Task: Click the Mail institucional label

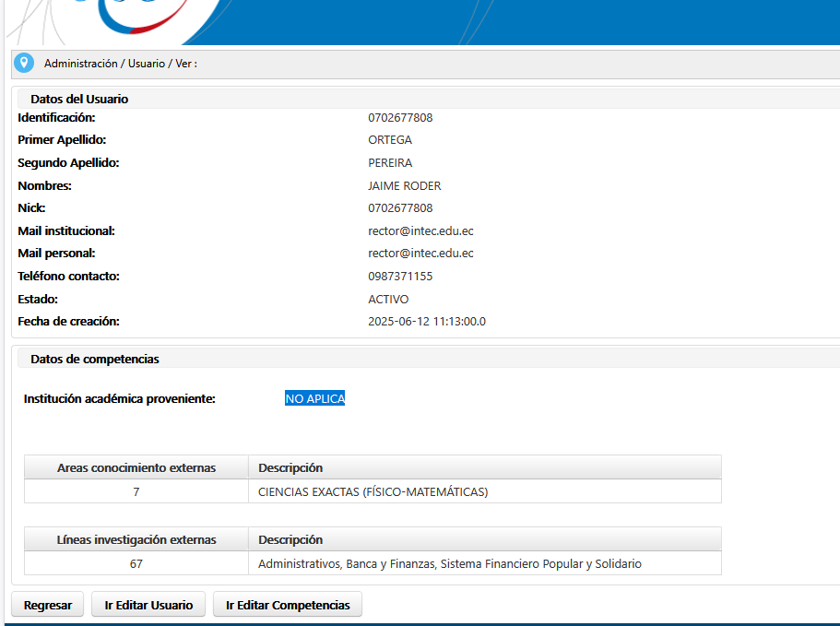Action: pos(66,230)
